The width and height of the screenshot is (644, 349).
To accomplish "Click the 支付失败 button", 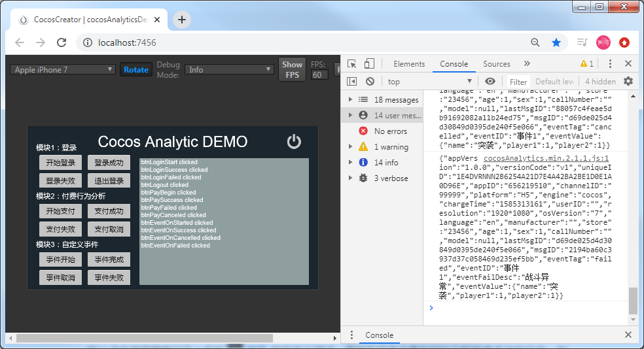I will click(x=60, y=229).
